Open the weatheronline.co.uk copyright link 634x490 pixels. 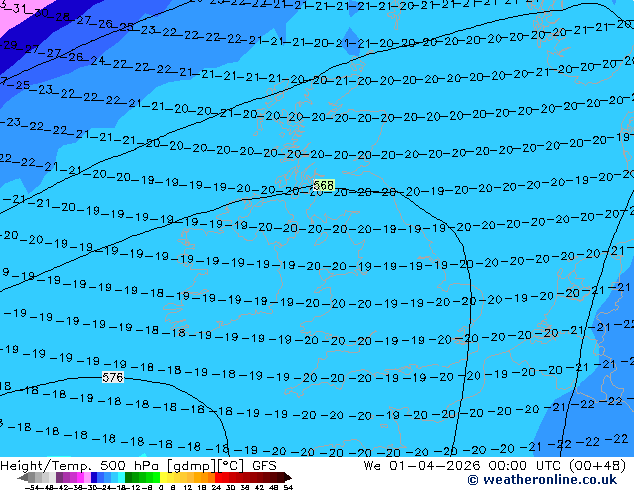[542, 480]
